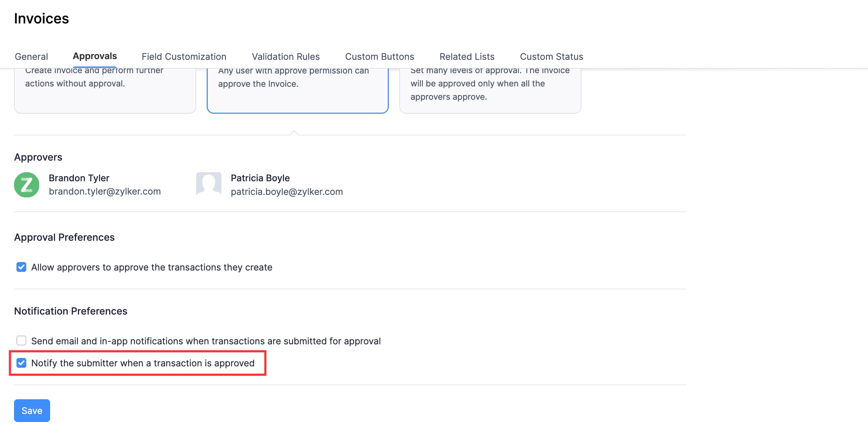Disable notify submitter when transaction is approved
The image size is (868, 436).
tap(21, 363)
